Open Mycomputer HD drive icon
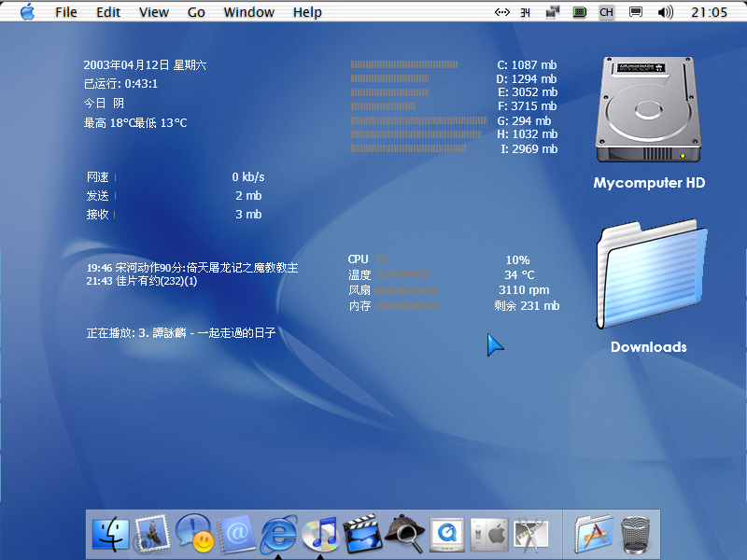 coord(648,110)
